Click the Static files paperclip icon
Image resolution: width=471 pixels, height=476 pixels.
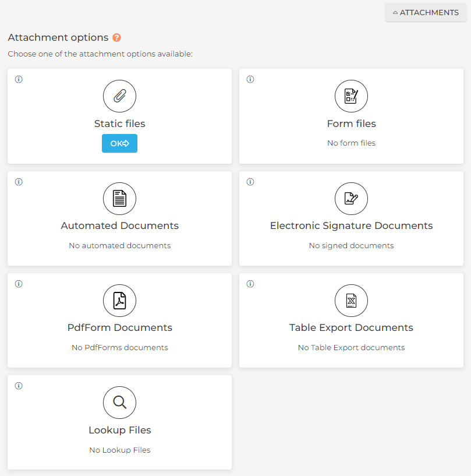point(119,96)
